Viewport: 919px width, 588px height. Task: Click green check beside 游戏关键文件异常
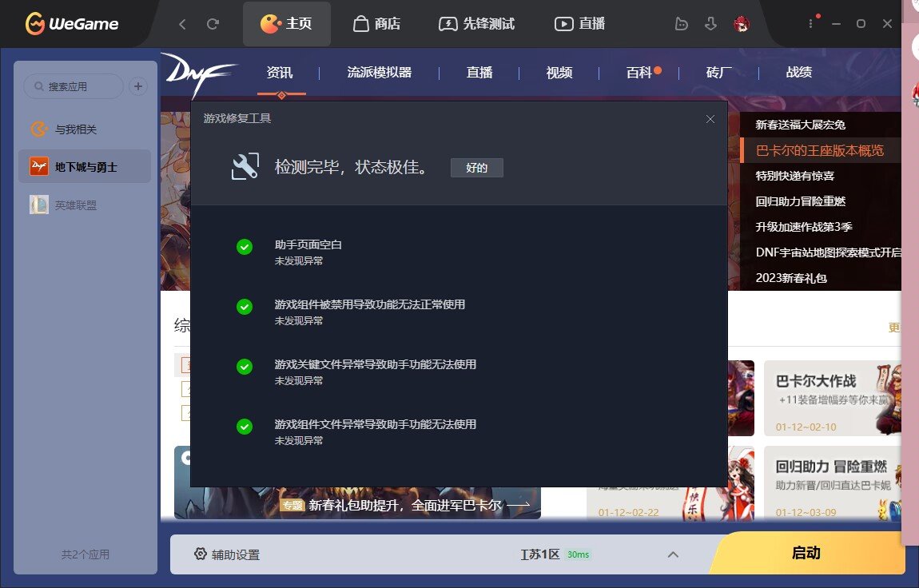[x=245, y=367]
